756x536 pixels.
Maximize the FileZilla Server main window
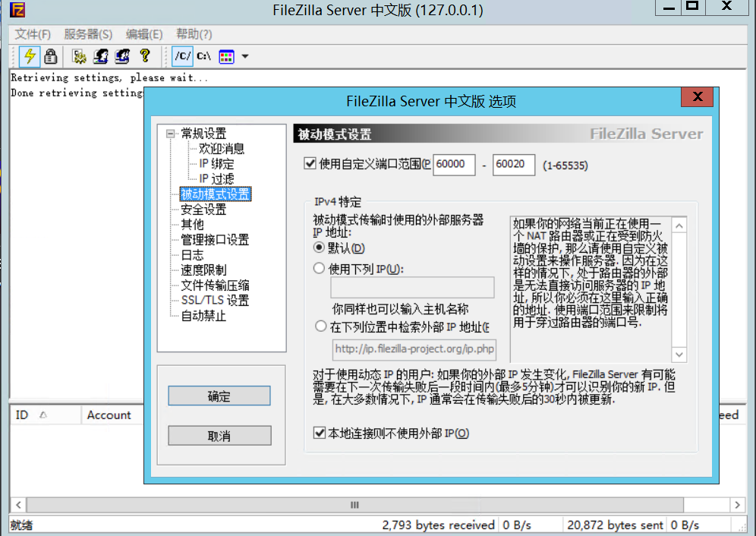[x=692, y=7]
